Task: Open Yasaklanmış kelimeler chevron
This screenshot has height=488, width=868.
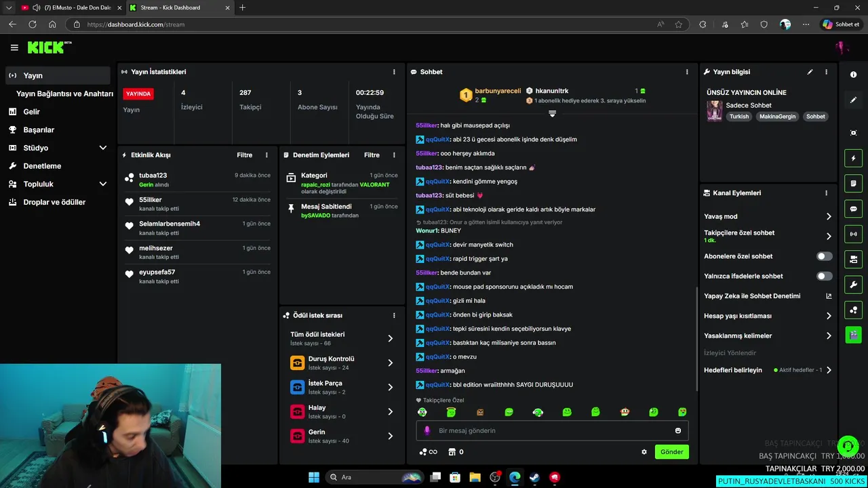Action: [x=829, y=335]
